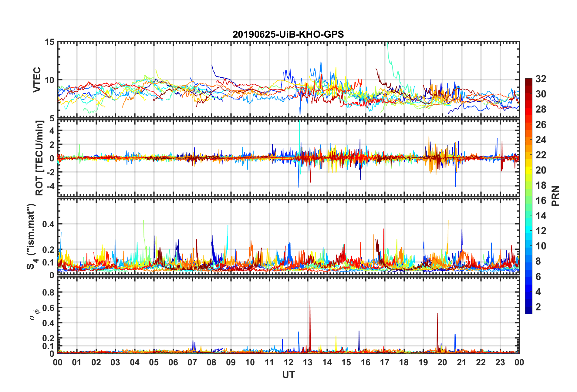Click the VTEC y-axis tick 15
577x392 pixels.
point(50,42)
